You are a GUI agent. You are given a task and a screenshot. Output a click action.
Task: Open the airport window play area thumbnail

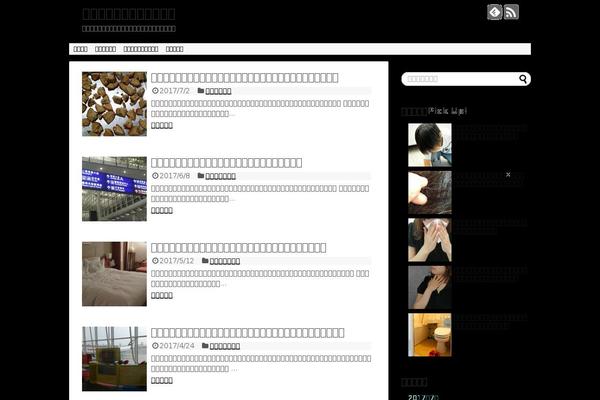coord(114,359)
